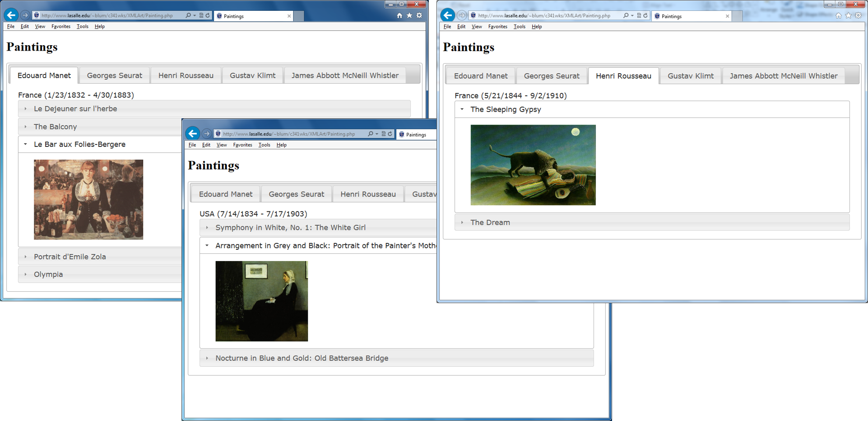Click Le Bar aux Folies-Bergere painting image

click(88, 199)
